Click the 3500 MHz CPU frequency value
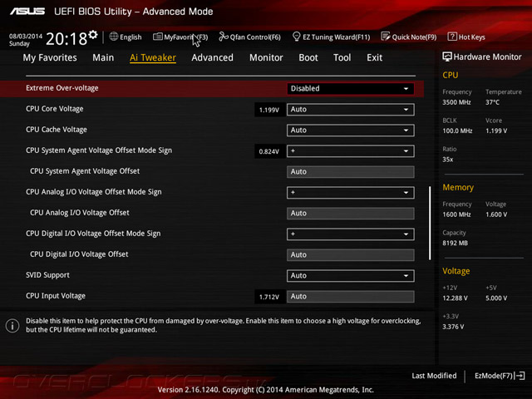 pyautogui.click(x=456, y=102)
